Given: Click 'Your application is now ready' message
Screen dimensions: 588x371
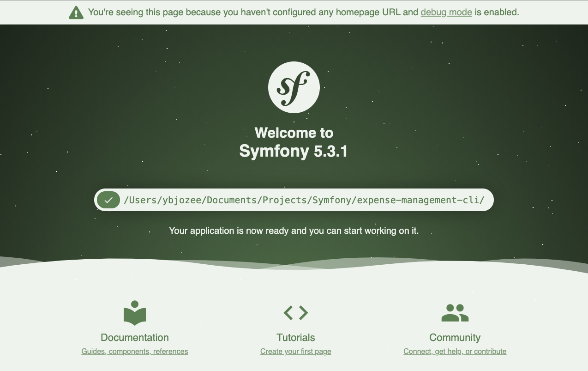Looking at the screenshot, I should pyautogui.click(x=294, y=231).
